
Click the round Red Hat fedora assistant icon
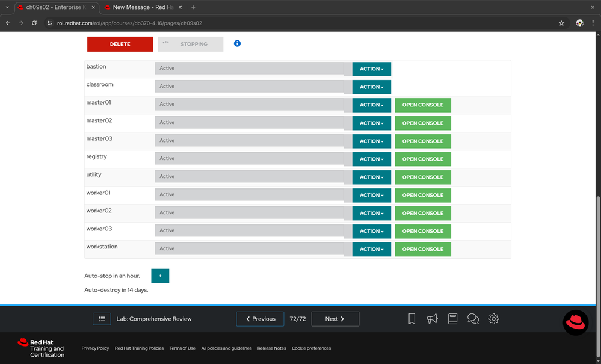[x=575, y=323]
